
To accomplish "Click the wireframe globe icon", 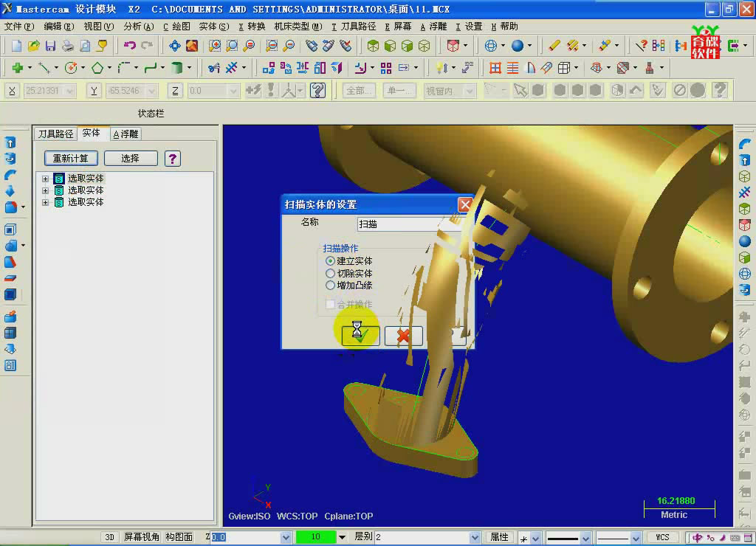I will tap(490, 46).
